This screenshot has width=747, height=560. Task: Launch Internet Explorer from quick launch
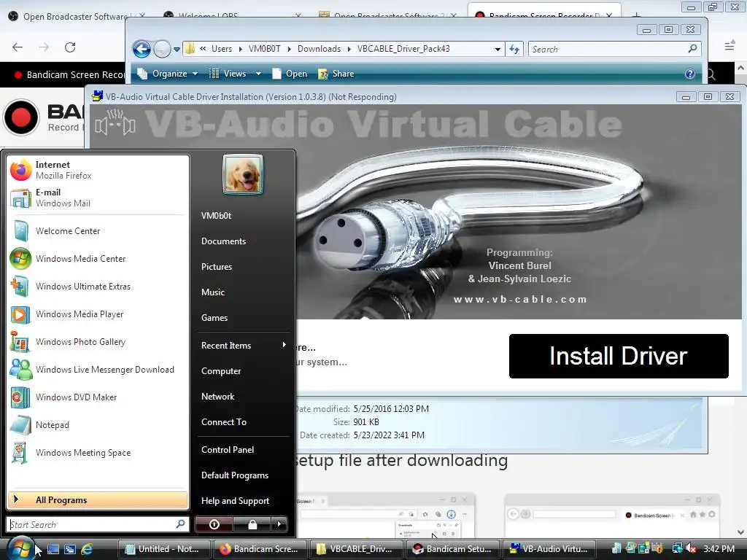coord(87,549)
